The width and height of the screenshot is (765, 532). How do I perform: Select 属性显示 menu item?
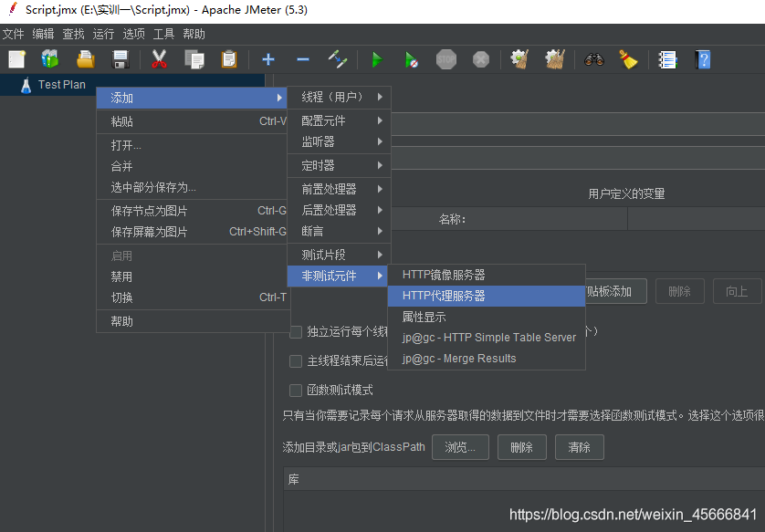(487, 317)
